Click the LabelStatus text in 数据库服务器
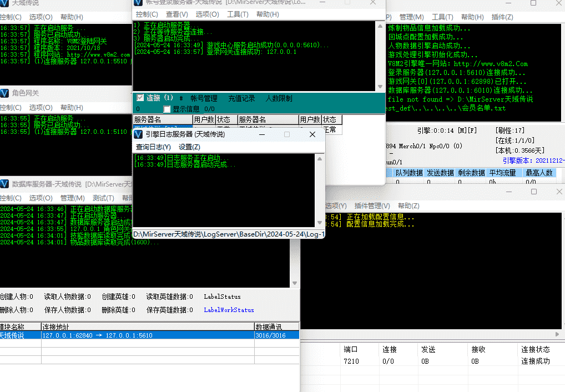 click(222, 296)
